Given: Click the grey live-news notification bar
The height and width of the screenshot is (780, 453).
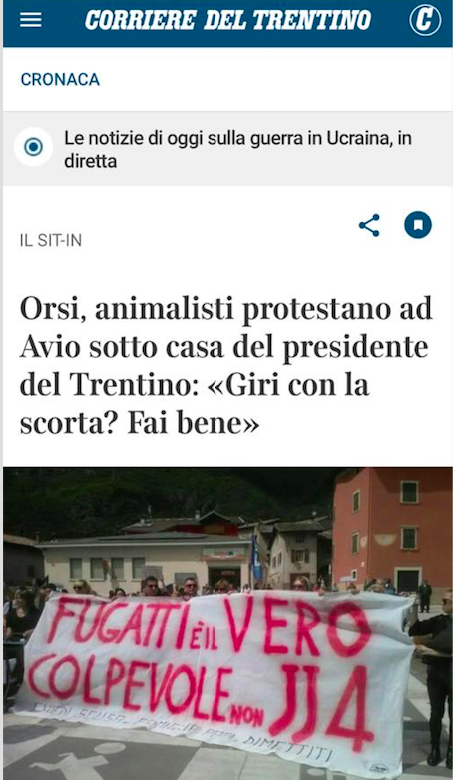Looking at the screenshot, I should click(228, 149).
